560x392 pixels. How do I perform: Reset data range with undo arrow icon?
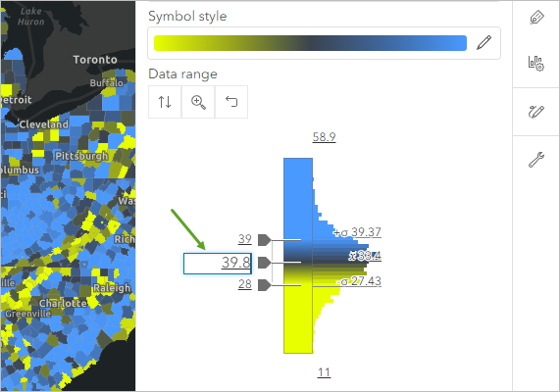coord(231,102)
